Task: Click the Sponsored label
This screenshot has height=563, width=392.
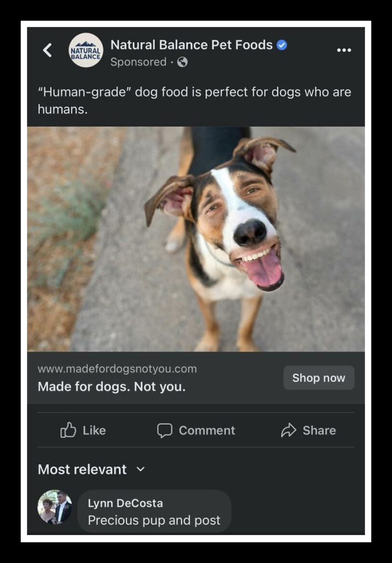Action: 139,62
